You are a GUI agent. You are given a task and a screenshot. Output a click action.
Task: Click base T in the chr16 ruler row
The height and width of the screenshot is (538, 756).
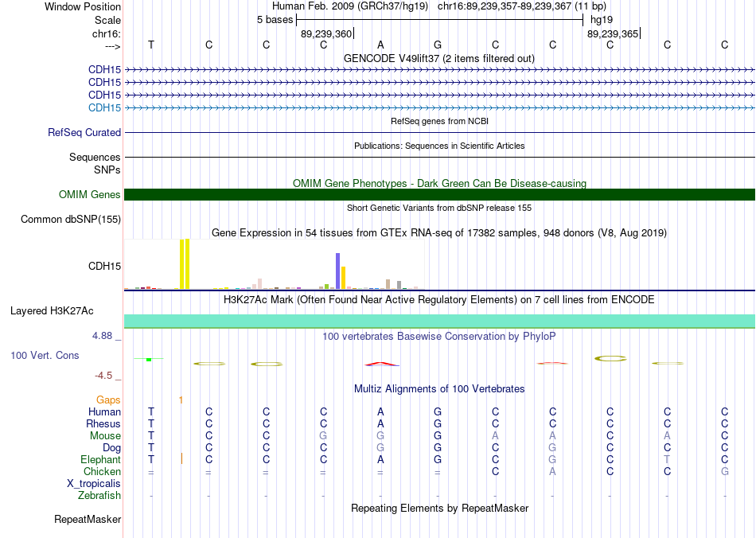151,45
